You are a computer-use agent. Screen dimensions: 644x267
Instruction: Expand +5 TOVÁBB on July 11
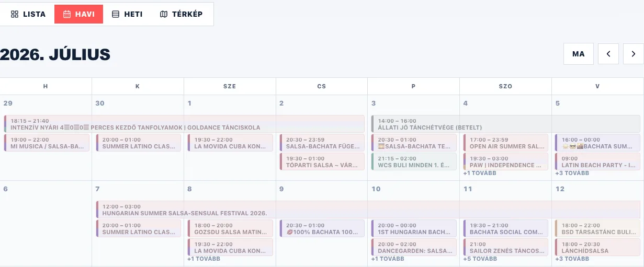[x=480, y=259]
